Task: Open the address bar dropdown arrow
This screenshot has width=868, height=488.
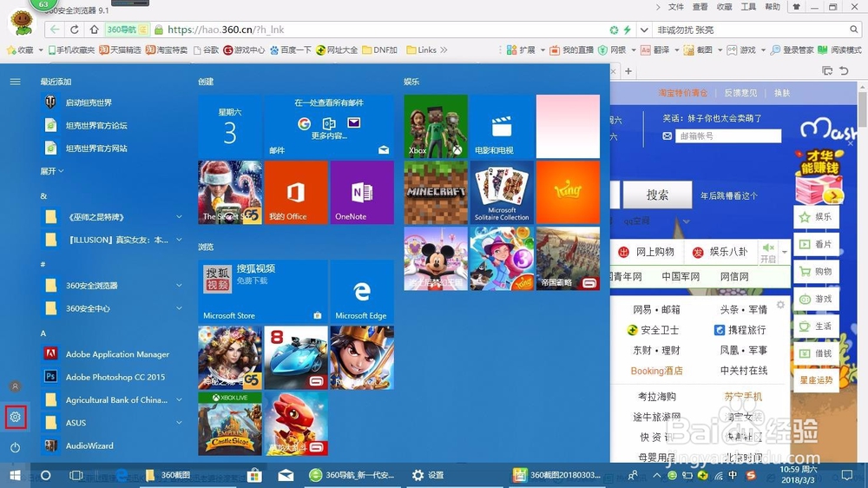Action: point(644,30)
